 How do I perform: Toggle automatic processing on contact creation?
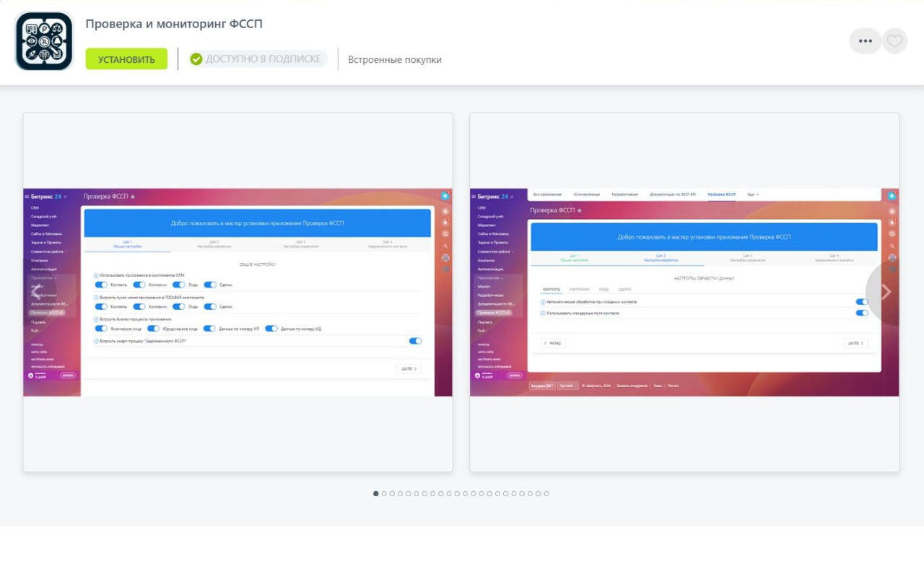tap(861, 302)
